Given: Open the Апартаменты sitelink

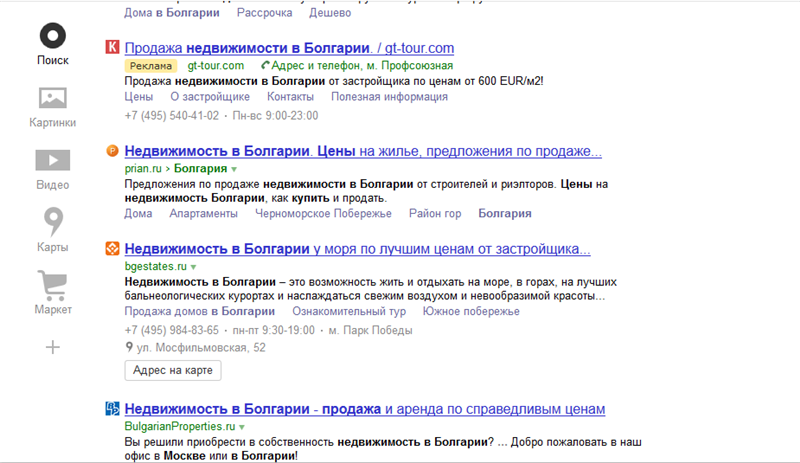Looking at the screenshot, I should pyautogui.click(x=204, y=213).
